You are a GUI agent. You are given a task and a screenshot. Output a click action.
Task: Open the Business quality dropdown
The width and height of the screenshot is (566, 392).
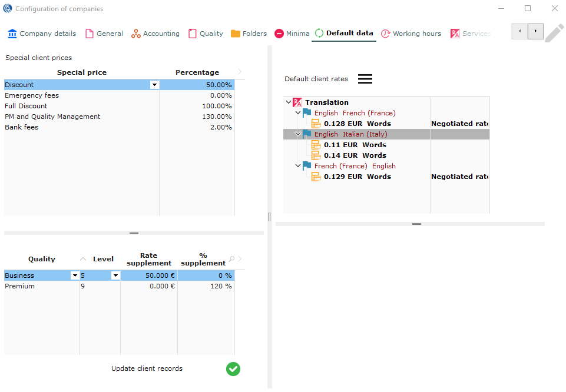75,275
